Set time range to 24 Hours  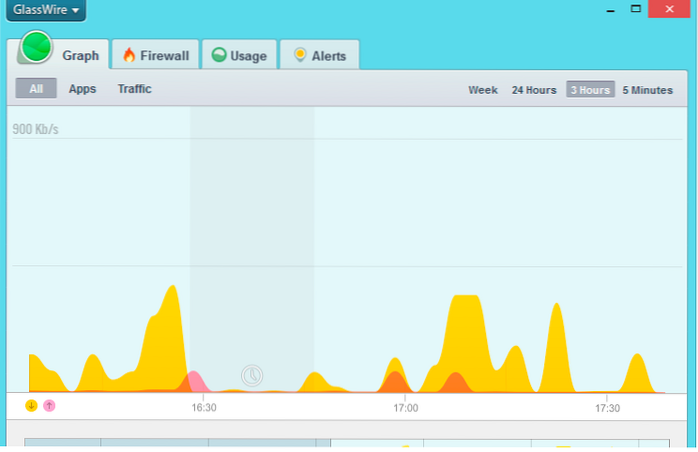pyautogui.click(x=534, y=90)
